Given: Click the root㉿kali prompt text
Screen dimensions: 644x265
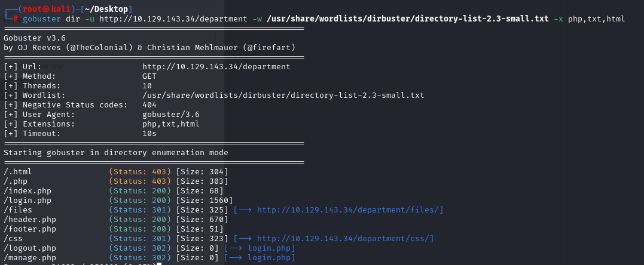Looking at the screenshot, I should tap(47, 9).
